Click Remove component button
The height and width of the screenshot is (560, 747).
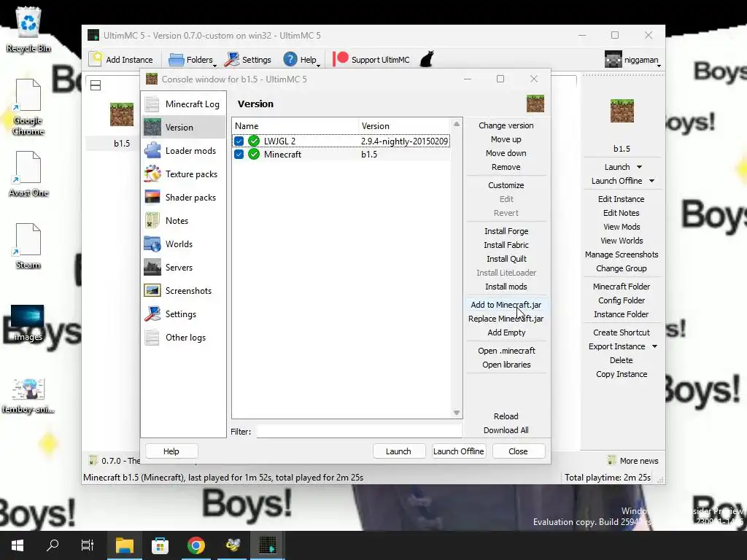(506, 167)
